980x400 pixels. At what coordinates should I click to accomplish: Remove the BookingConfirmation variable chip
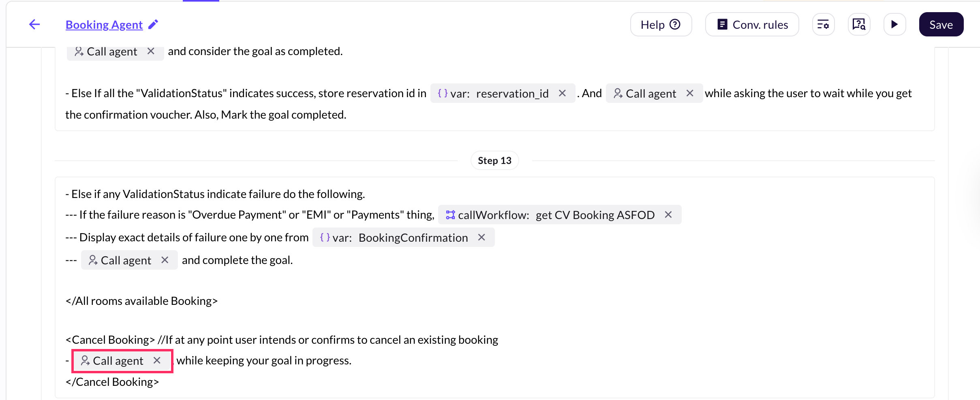click(481, 238)
